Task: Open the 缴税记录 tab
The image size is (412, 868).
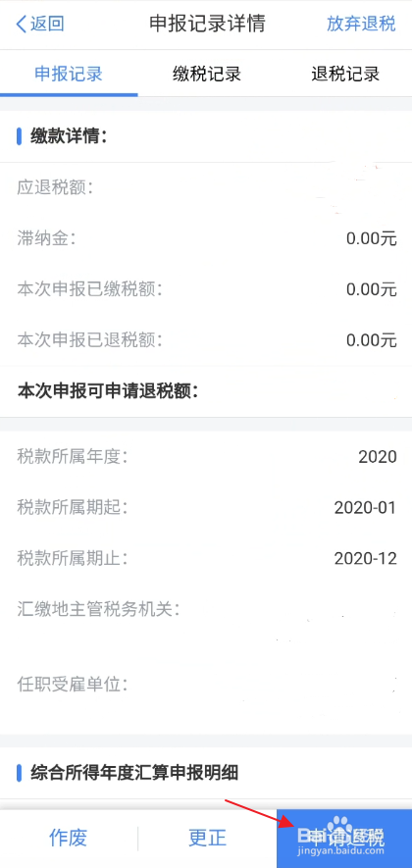Action: [207, 74]
